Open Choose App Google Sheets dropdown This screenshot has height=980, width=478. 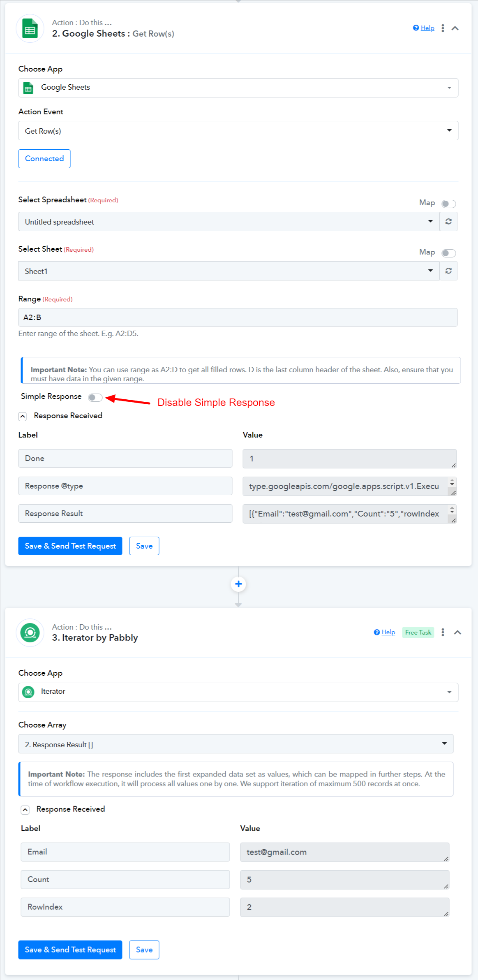tap(238, 88)
